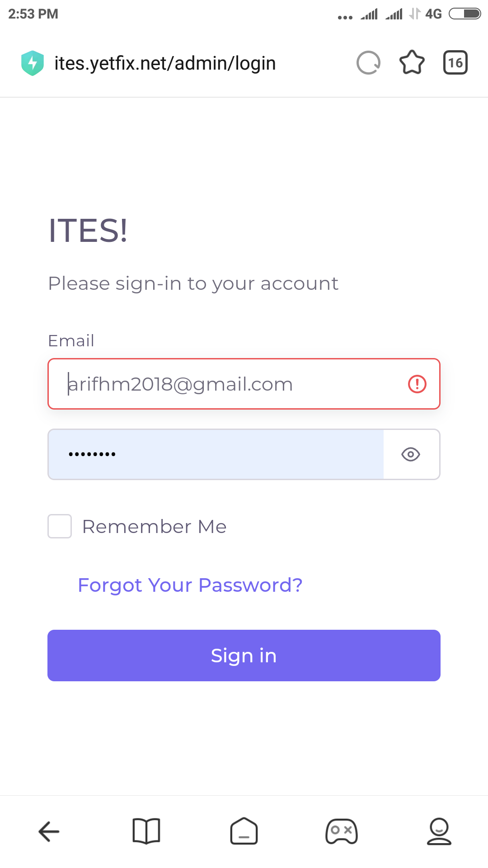The width and height of the screenshot is (488, 868).
Task: Go back using the arrow icon
Action: pos(49,831)
